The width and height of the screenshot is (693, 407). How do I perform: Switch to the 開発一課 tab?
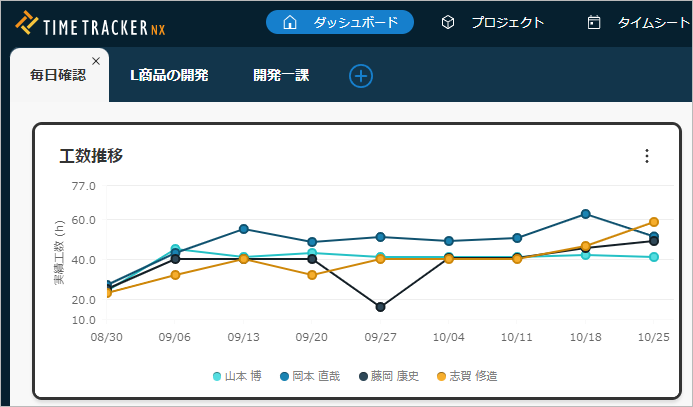pyautogui.click(x=281, y=76)
